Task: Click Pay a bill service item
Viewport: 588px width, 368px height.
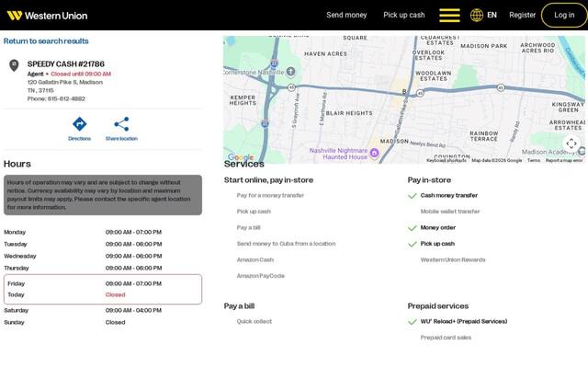Action: click(x=249, y=227)
